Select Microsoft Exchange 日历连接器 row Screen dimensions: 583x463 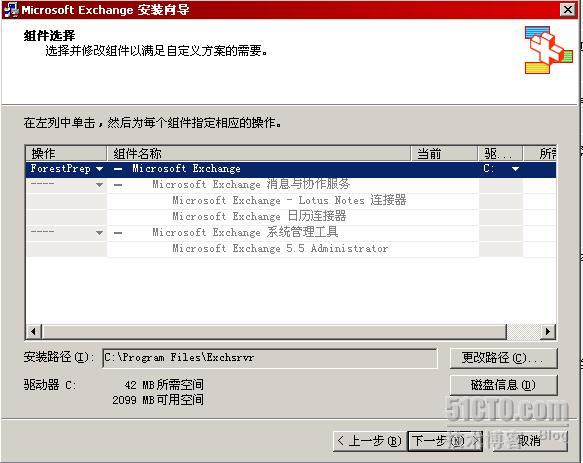[291, 217]
